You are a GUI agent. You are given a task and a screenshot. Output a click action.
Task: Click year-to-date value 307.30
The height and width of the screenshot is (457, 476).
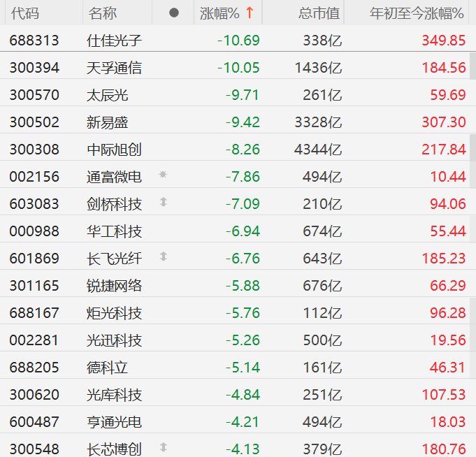coord(444,122)
